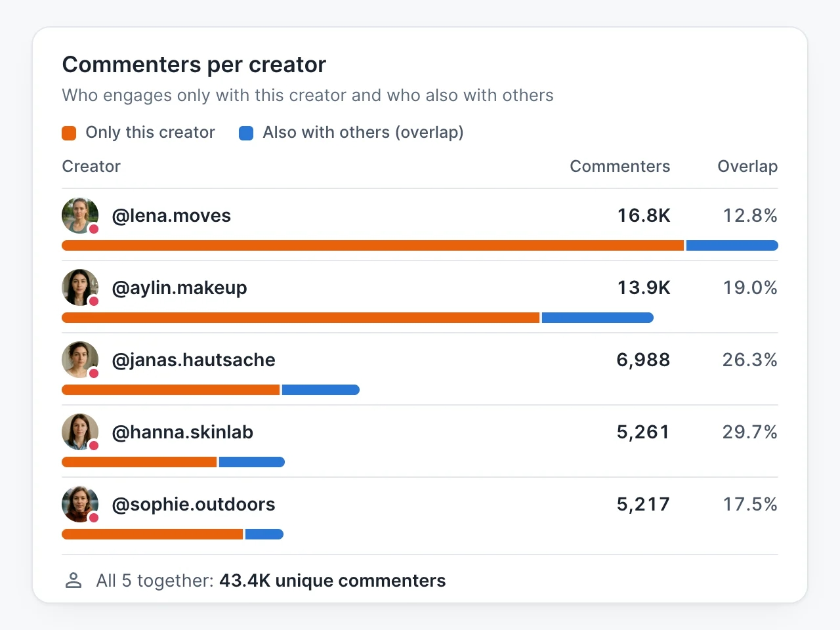Select @janas.hautsache avatar photo
This screenshot has width=840, height=630.
[80, 360]
